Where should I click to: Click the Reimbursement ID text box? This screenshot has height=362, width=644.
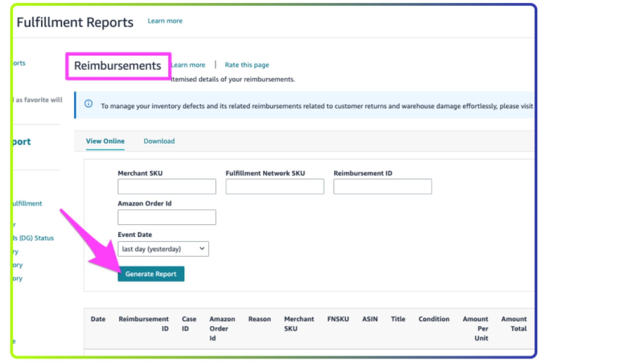click(382, 186)
